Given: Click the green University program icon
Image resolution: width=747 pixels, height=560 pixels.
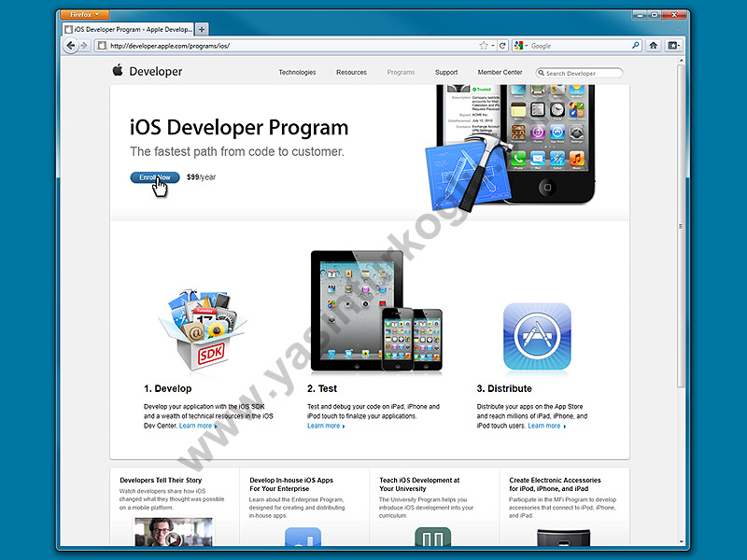Looking at the screenshot, I should coord(432,537).
